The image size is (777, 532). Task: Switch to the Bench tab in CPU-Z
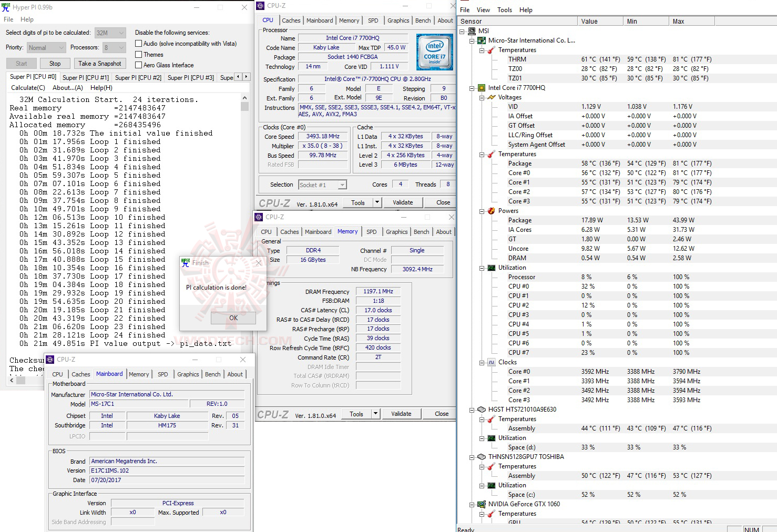pos(423,20)
